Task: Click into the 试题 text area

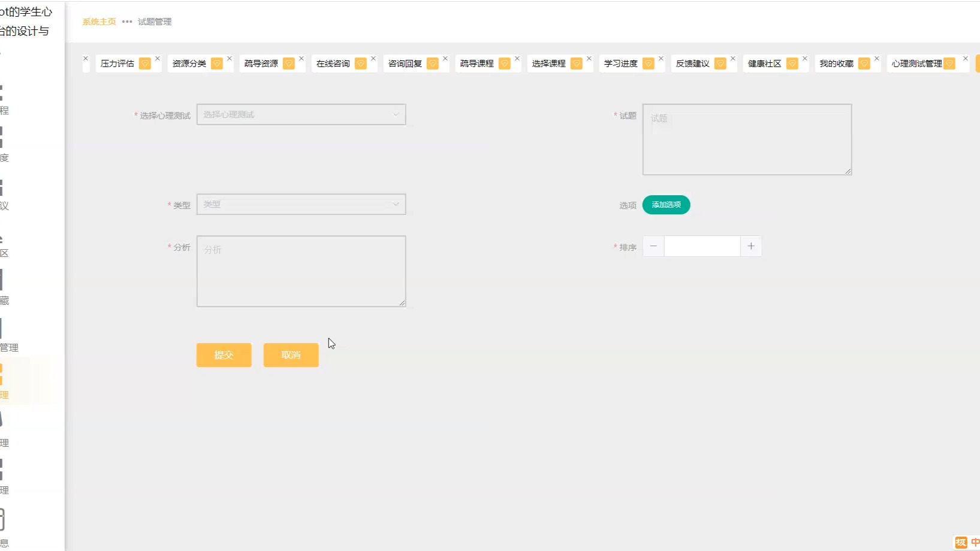Action: pyautogui.click(x=747, y=140)
